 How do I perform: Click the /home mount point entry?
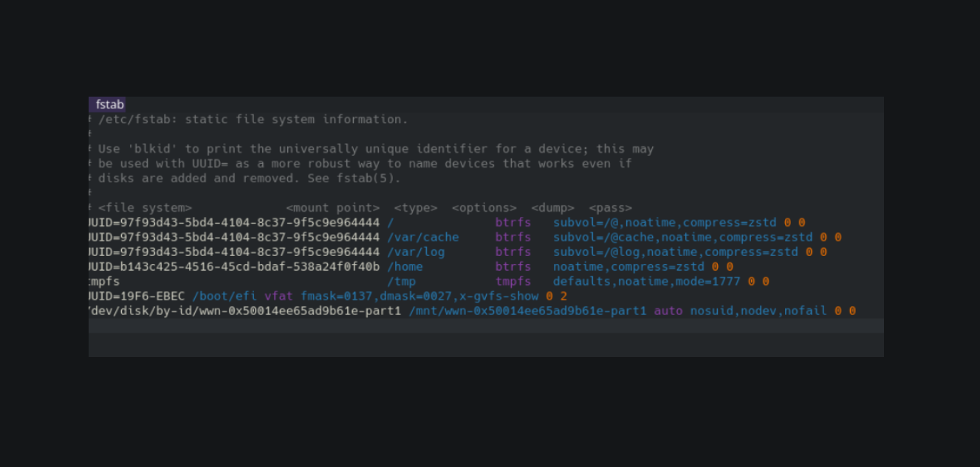coord(405,267)
